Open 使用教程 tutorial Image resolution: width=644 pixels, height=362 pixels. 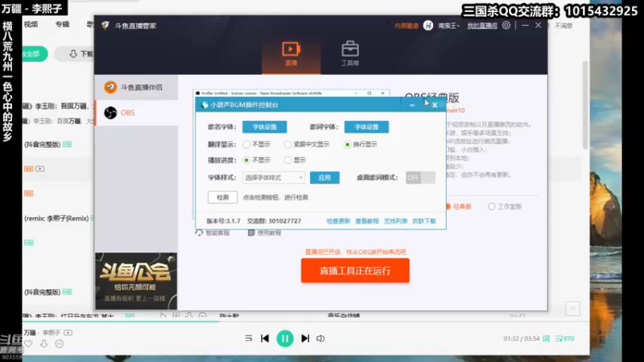click(265, 232)
